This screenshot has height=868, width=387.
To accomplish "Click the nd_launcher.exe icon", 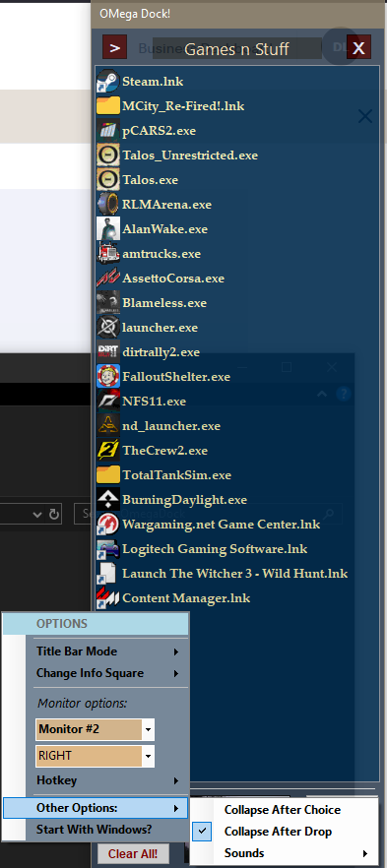I will 108,426.
